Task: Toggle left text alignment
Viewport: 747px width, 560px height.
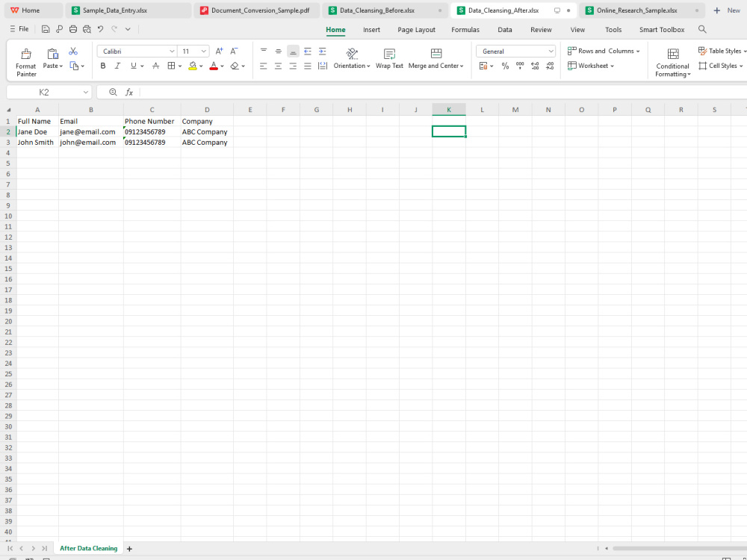Action: tap(264, 66)
